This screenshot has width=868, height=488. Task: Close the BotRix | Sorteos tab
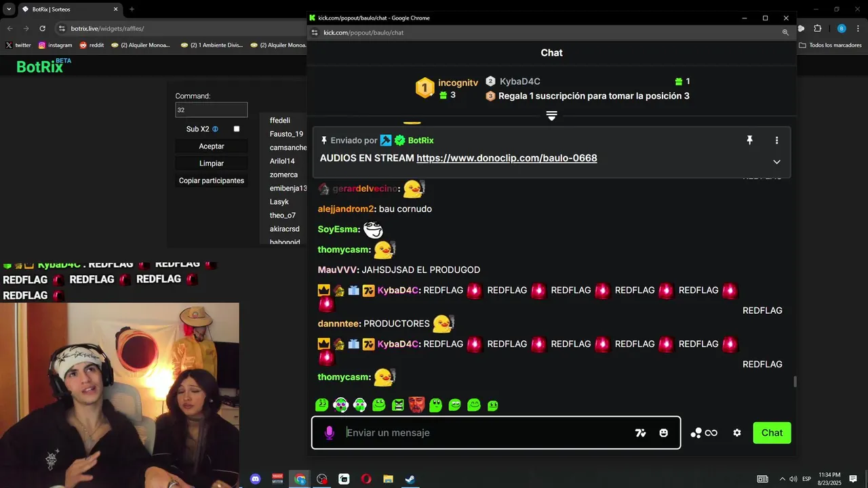115,9
